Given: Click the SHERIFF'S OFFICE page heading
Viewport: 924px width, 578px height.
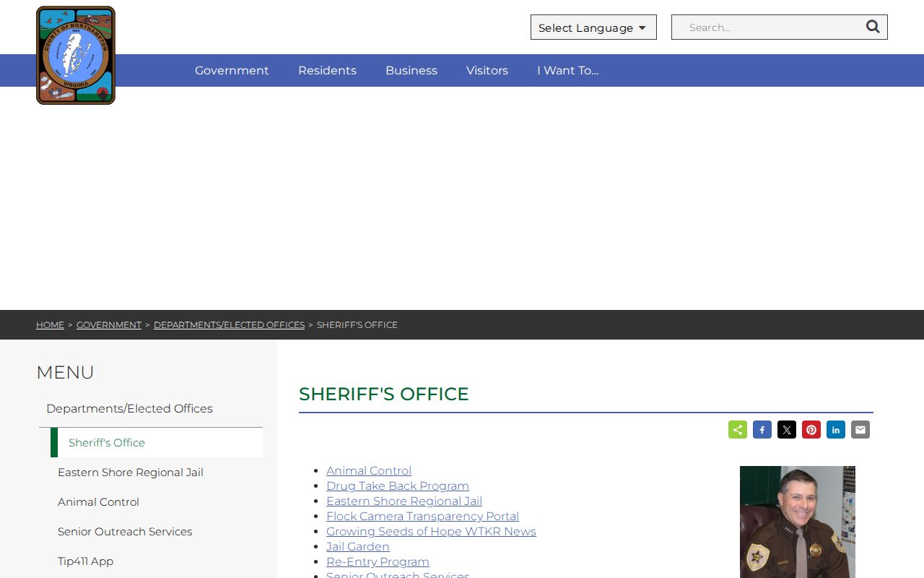Looking at the screenshot, I should [384, 394].
